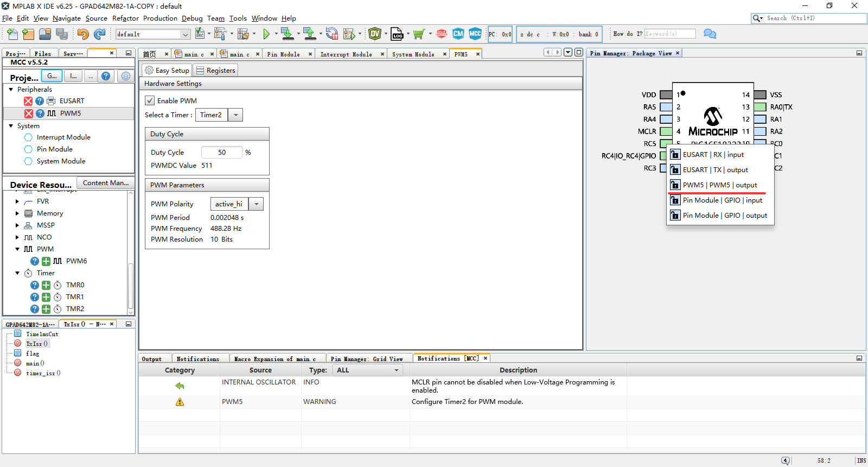Click the How do I keyword field
868x467 pixels.
pyautogui.click(x=669, y=34)
